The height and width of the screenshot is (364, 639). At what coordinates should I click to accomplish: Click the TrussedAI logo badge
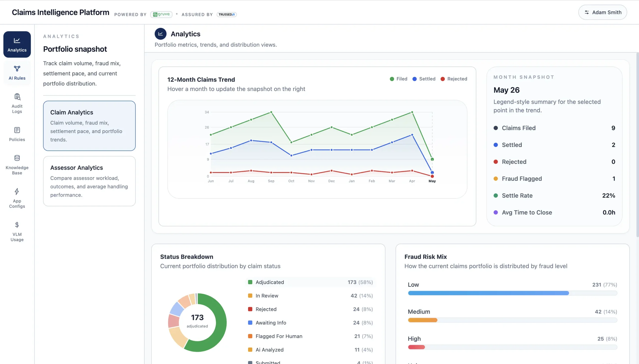[227, 14]
